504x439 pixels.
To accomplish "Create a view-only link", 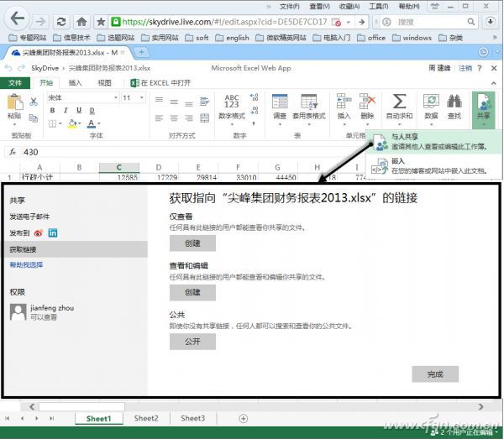I will (192, 243).
